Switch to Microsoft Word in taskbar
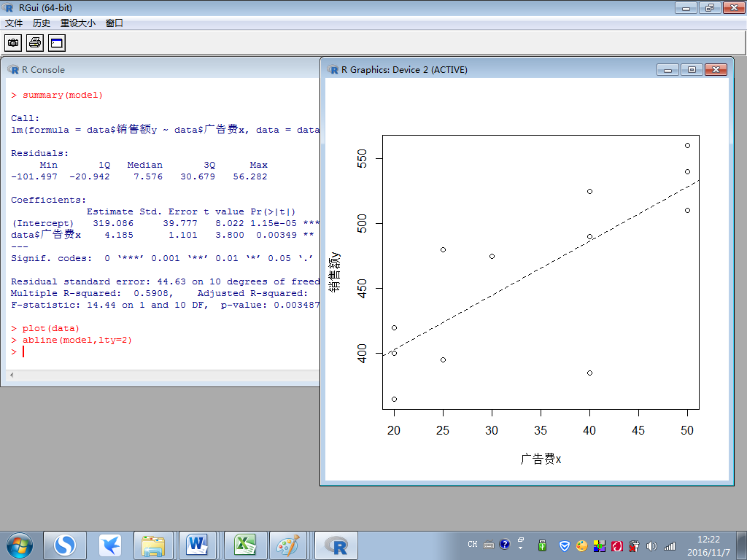The width and height of the screenshot is (747, 560). 198,545
